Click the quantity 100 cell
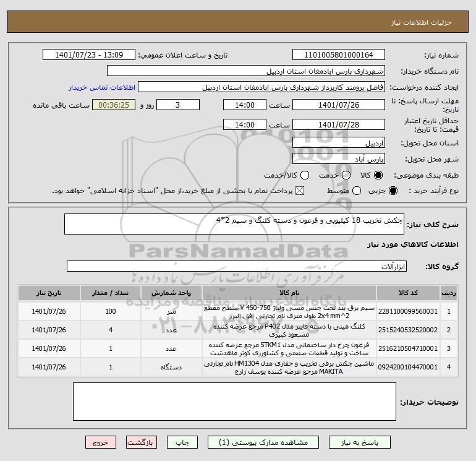The height and width of the screenshot is (461, 476). click(x=111, y=311)
